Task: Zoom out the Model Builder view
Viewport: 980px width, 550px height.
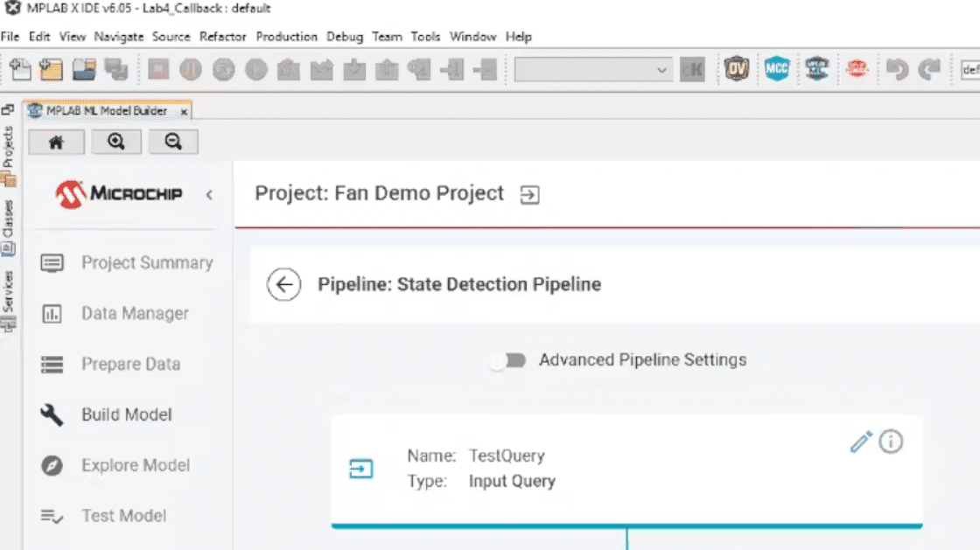Action: tap(173, 143)
